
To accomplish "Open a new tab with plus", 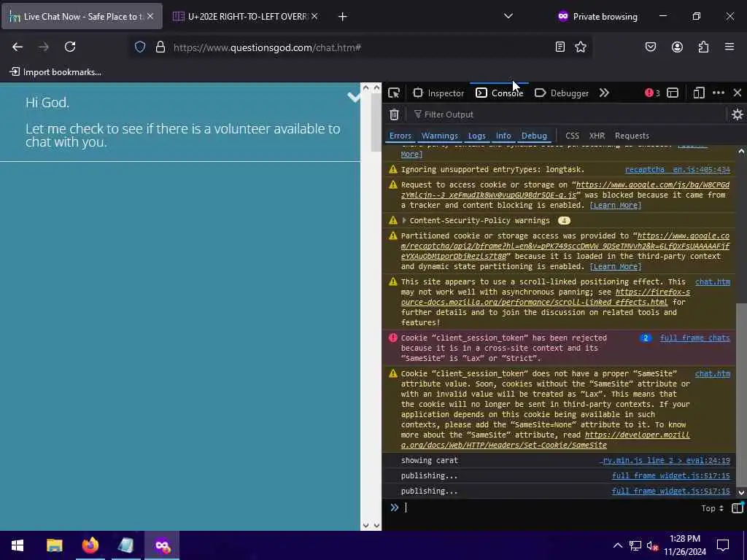I will pos(342,17).
